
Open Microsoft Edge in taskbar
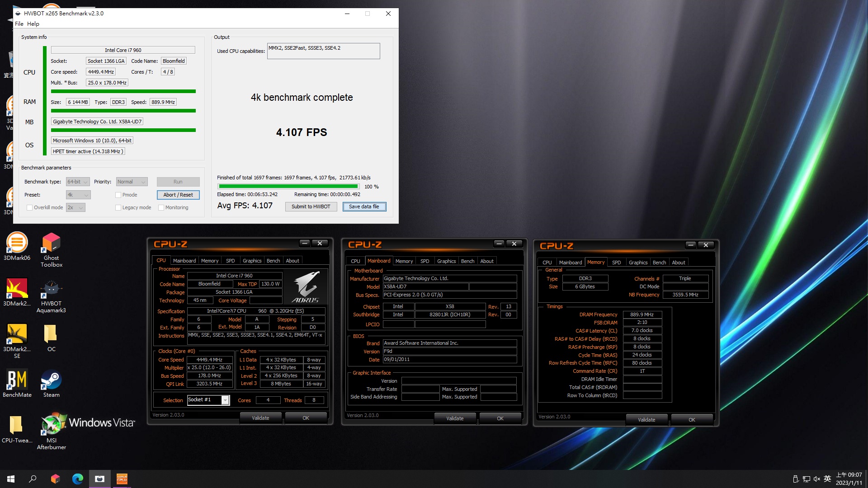78,479
